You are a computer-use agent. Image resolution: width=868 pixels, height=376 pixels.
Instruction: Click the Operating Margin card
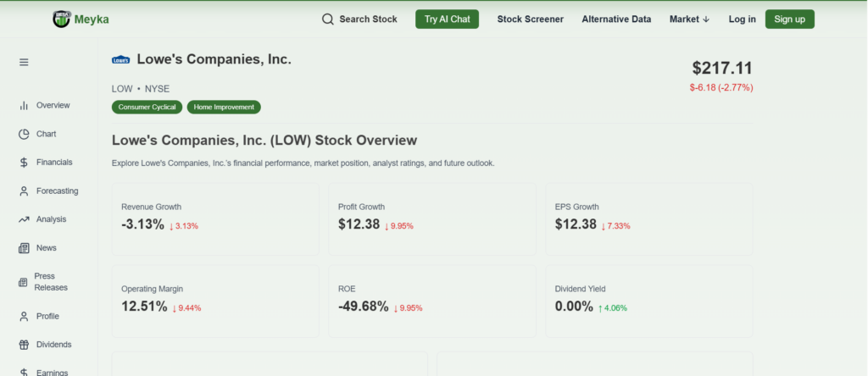pyautogui.click(x=215, y=301)
